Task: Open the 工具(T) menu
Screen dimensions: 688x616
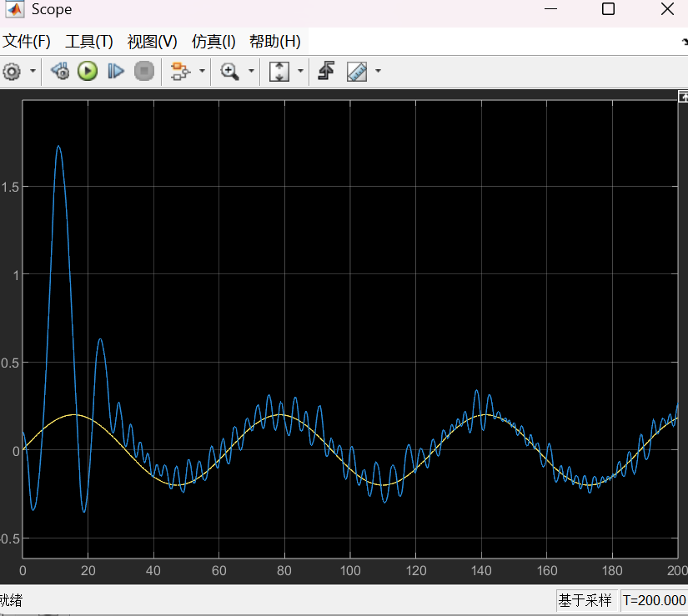Action: point(88,42)
